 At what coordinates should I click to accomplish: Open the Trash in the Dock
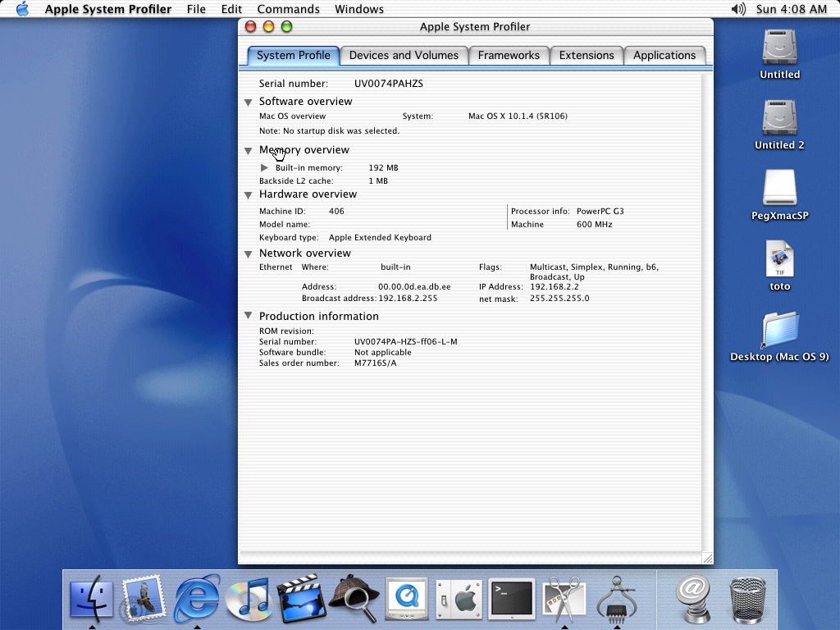click(x=747, y=599)
